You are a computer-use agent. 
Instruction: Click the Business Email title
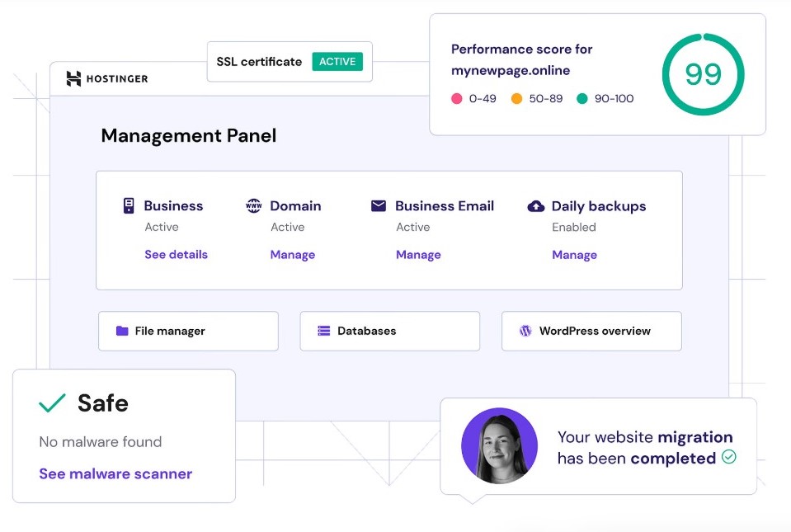pyautogui.click(x=445, y=205)
